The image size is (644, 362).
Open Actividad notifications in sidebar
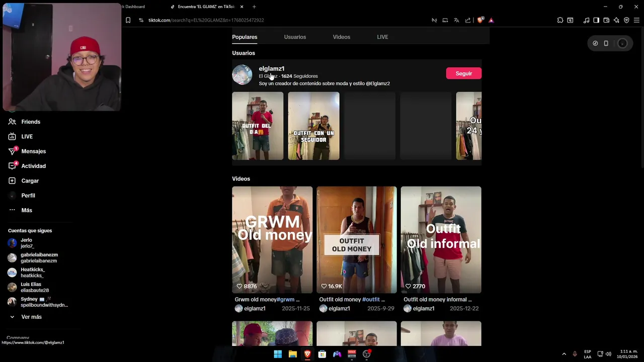pos(27,166)
